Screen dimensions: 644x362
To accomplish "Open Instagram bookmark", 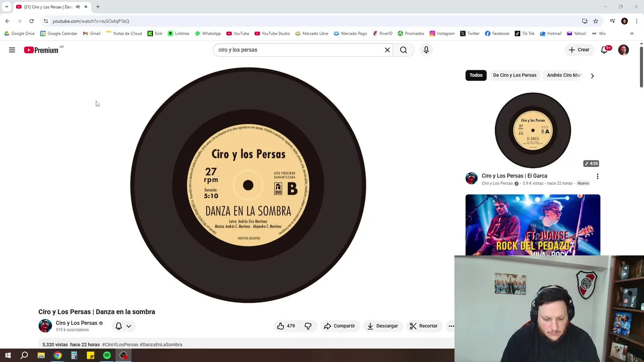I will click(442, 34).
